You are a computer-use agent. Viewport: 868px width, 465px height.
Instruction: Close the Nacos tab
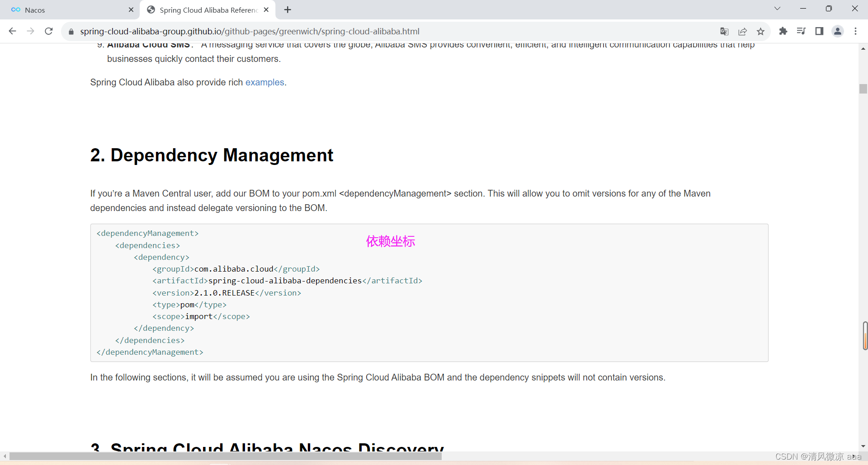click(x=131, y=9)
